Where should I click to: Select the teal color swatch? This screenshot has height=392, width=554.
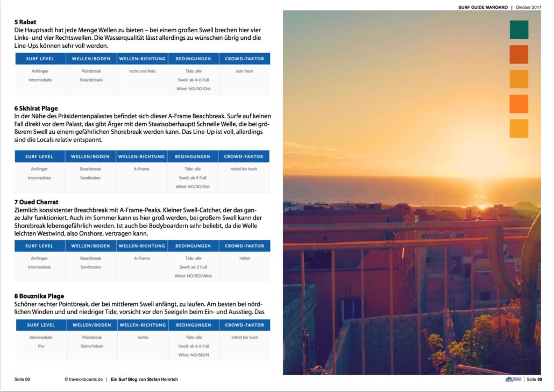(x=519, y=30)
